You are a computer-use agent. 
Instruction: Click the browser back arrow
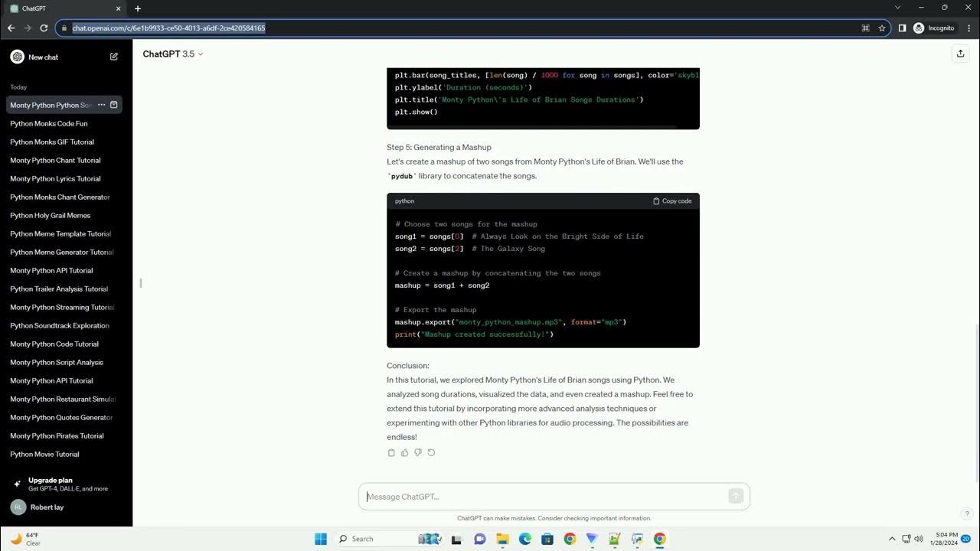[x=11, y=28]
